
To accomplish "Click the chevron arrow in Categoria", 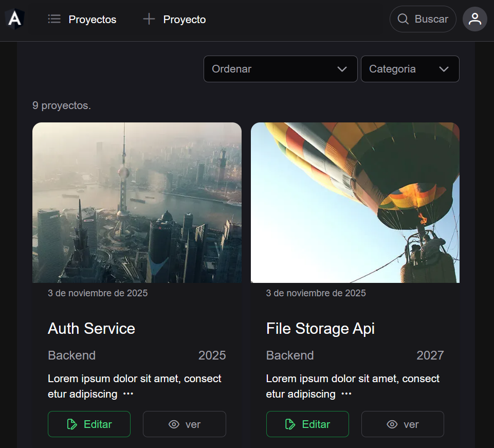I will pyautogui.click(x=444, y=69).
